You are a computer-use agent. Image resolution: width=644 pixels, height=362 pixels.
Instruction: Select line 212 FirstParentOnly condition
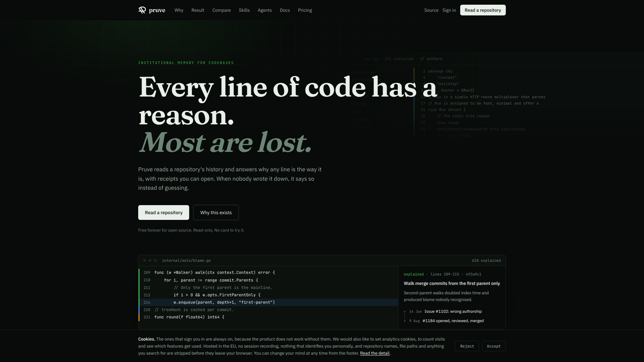268,295
